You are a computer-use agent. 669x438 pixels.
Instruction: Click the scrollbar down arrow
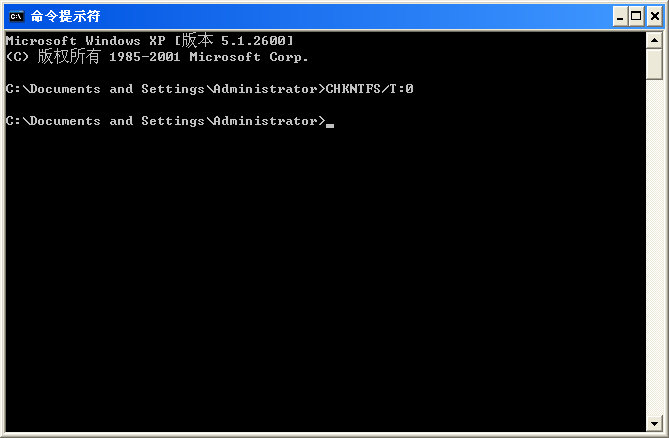pyautogui.click(x=655, y=424)
